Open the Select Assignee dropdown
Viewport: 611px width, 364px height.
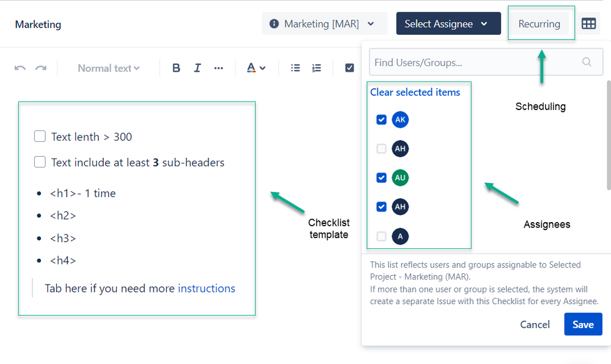(448, 24)
